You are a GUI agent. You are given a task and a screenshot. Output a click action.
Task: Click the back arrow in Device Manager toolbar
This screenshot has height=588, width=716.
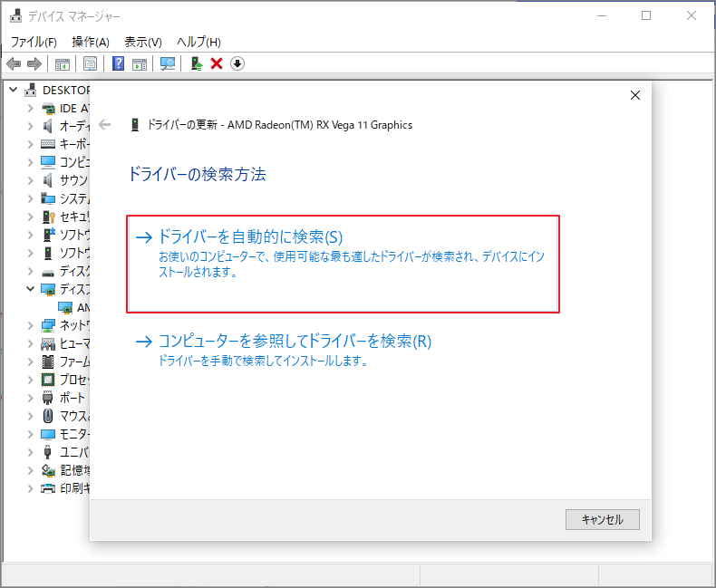(x=14, y=63)
